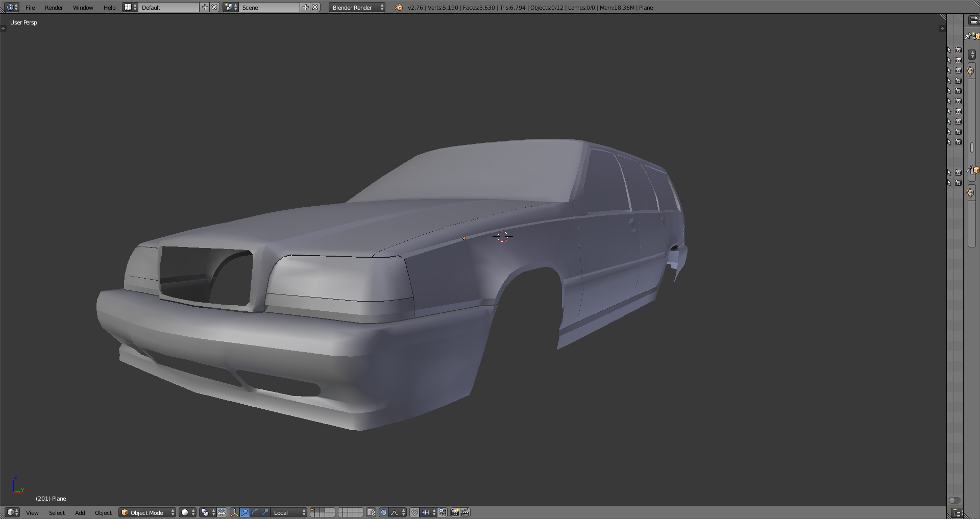Open the Add menu in the viewport header
Screen dimensions: 980x519
coord(80,513)
